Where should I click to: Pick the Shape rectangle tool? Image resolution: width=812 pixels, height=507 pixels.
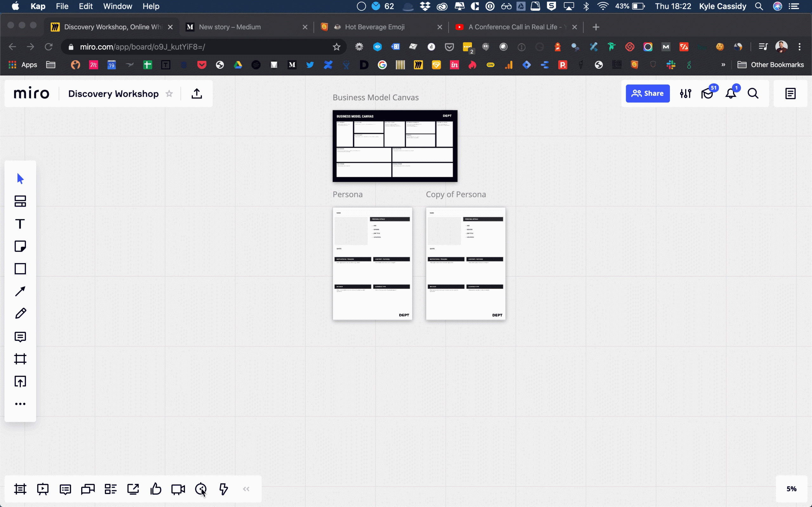[20, 269]
